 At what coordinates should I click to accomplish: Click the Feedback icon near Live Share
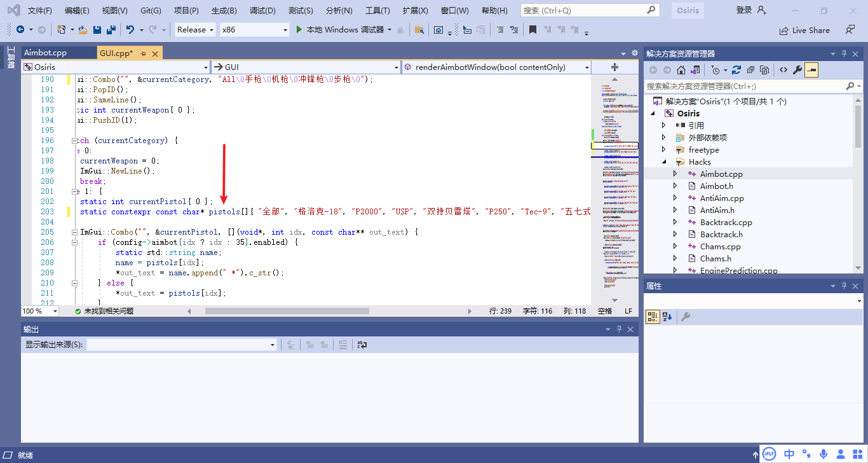pyautogui.click(x=850, y=29)
